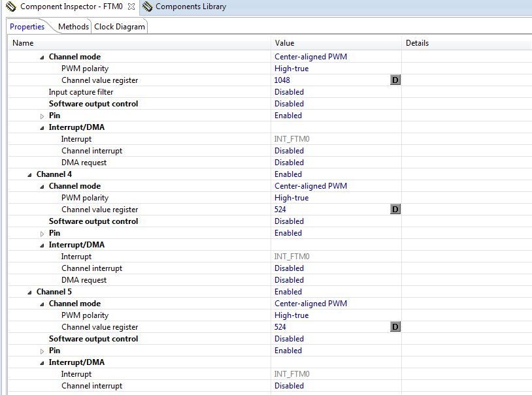Select the Properties tab

pyautogui.click(x=27, y=27)
